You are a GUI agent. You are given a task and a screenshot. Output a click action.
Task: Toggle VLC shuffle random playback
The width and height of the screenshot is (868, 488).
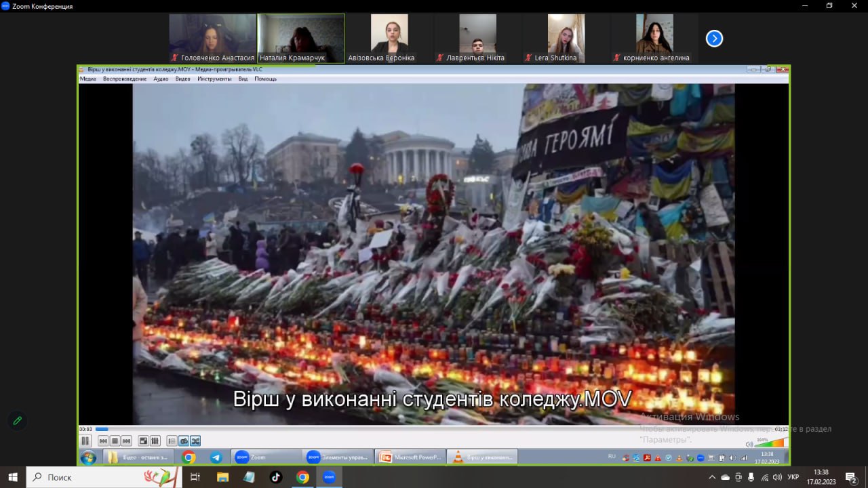coord(195,441)
